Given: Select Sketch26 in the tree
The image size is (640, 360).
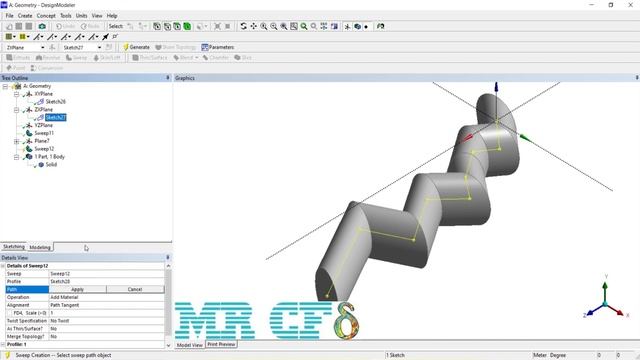Looking at the screenshot, I should point(56,102).
